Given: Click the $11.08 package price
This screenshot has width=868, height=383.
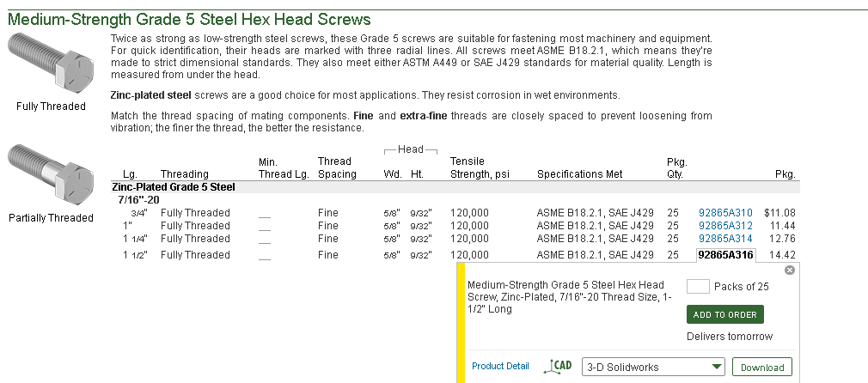Looking at the screenshot, I should pyautogui.click(x=779, y=213).
